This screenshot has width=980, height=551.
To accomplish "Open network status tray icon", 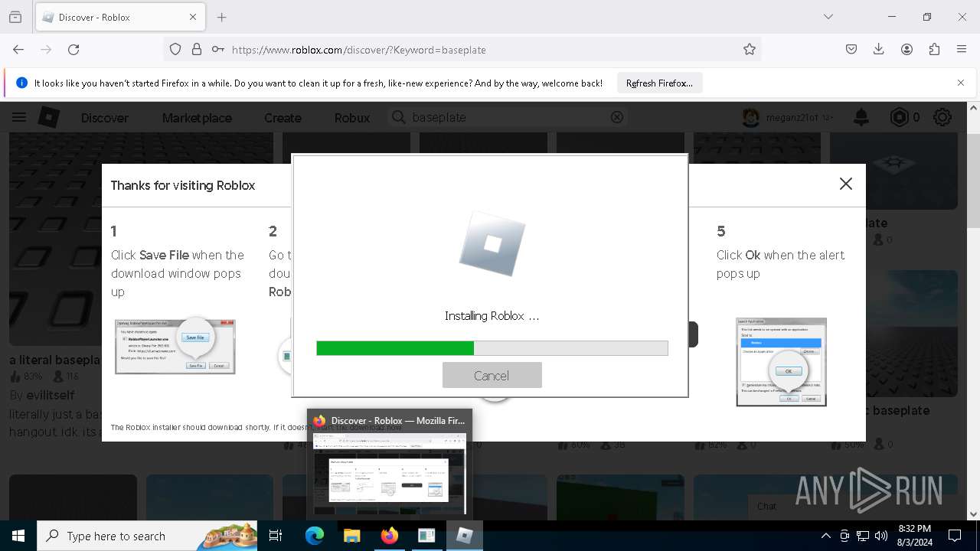I will tap(863, 536).
